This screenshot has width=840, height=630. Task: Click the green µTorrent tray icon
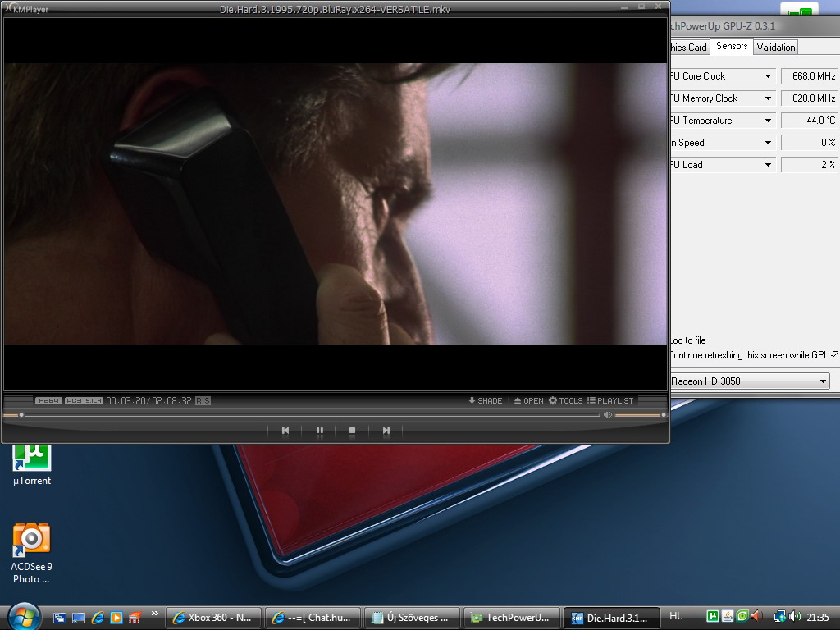tap(713, 617)
